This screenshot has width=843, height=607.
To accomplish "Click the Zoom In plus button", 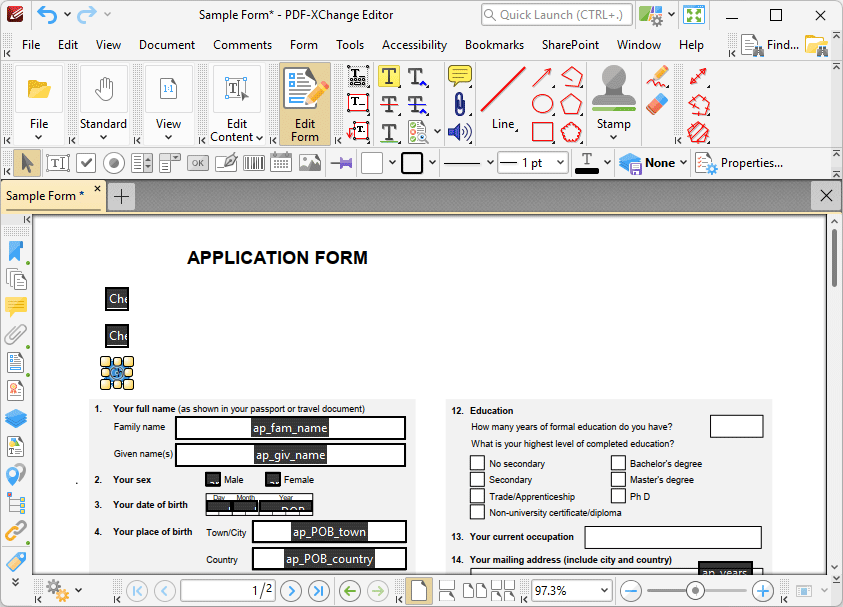I will [762, 591].
